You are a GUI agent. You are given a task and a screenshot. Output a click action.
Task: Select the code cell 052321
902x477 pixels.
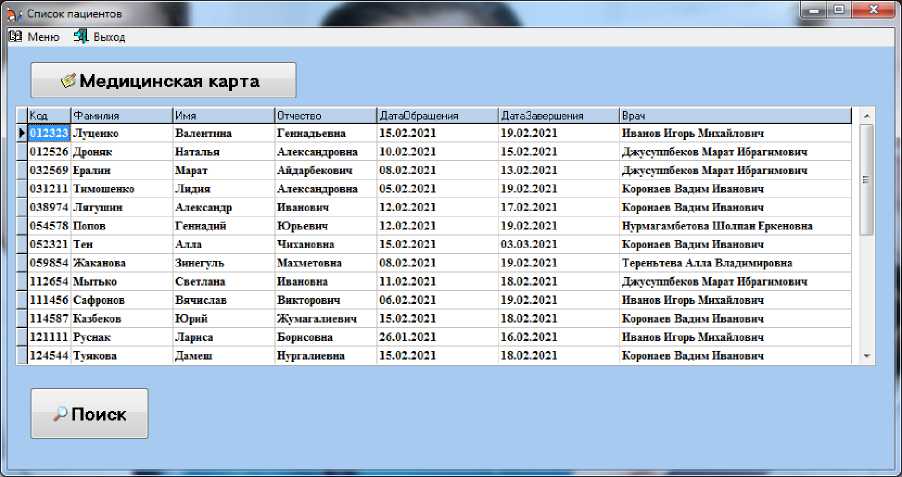(49, 244)
